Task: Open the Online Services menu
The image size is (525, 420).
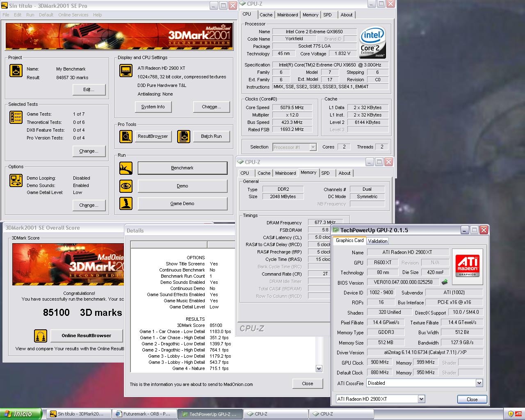Action: (x=73, y=15)
